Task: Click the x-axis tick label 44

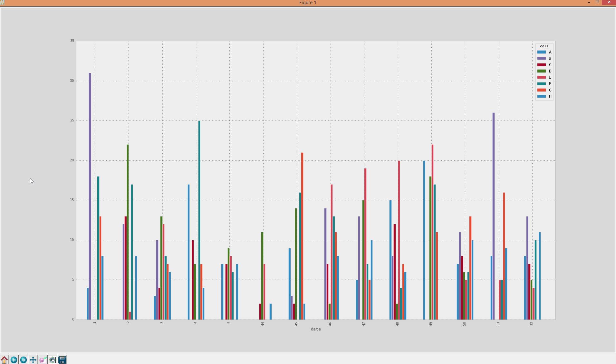Action: 263,324
